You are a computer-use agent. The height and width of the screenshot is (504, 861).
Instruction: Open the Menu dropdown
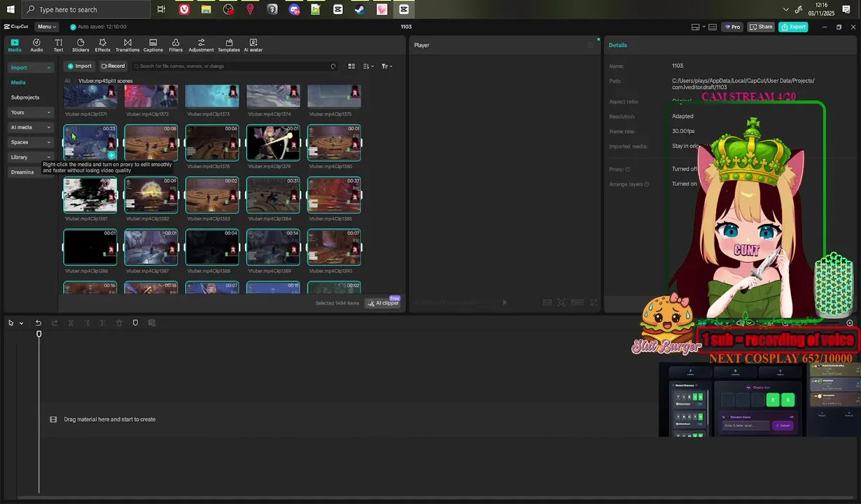click(47, 27)
